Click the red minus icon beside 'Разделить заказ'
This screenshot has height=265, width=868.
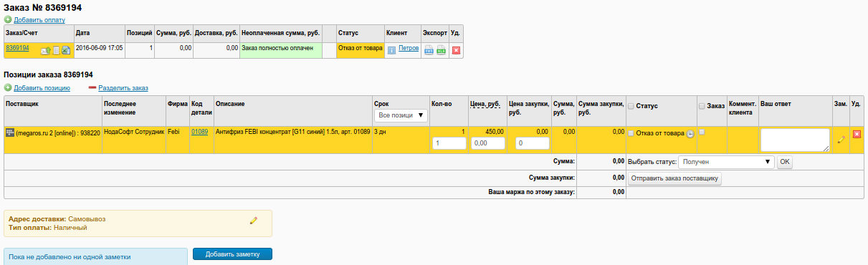coord(92,87)
